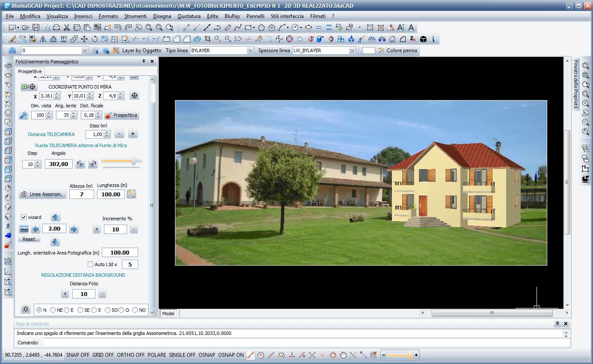Redo the last undone action
593x364 pixels.
(x=128, y=28)
